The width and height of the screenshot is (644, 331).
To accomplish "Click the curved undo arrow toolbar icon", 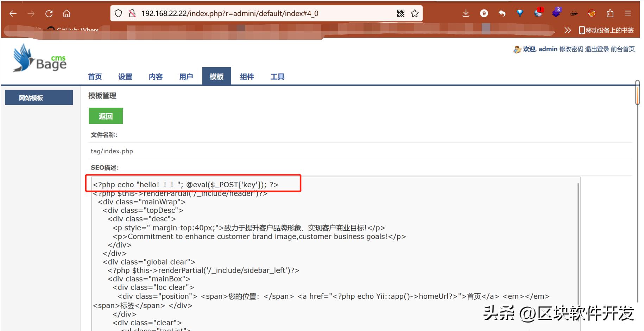I will point(502,13).
